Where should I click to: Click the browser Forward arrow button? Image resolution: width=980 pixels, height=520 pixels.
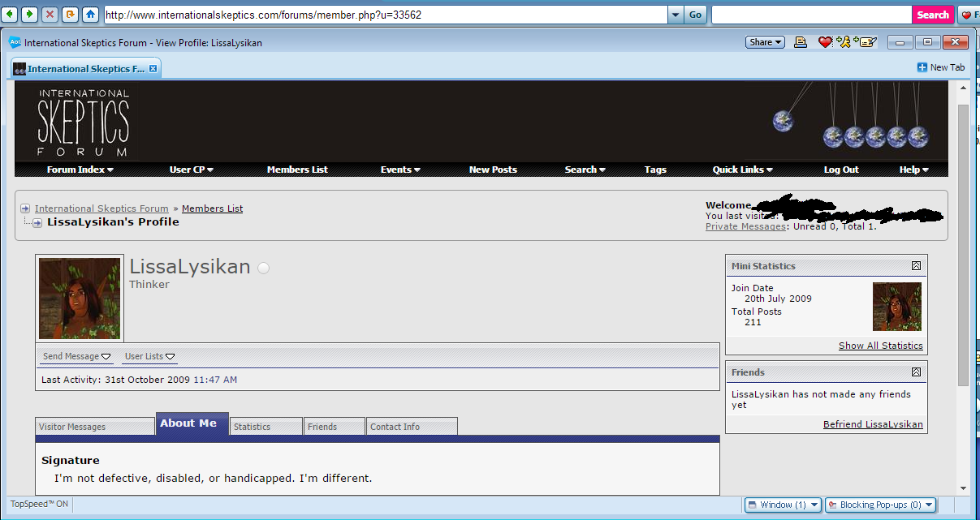pyautogui.click(x=29, y=15)
